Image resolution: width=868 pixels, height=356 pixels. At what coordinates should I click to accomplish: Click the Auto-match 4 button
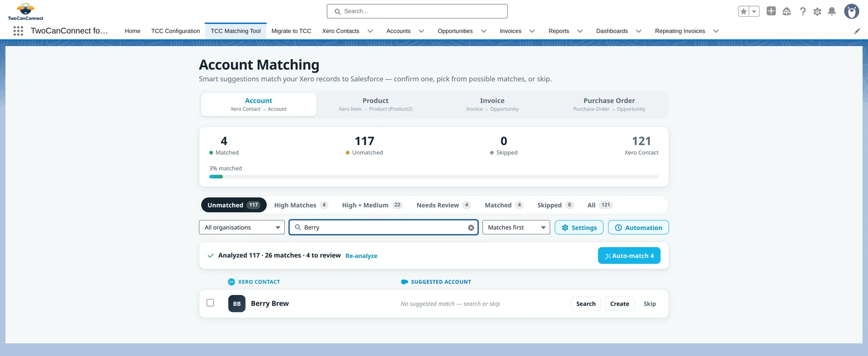(629, 256)
